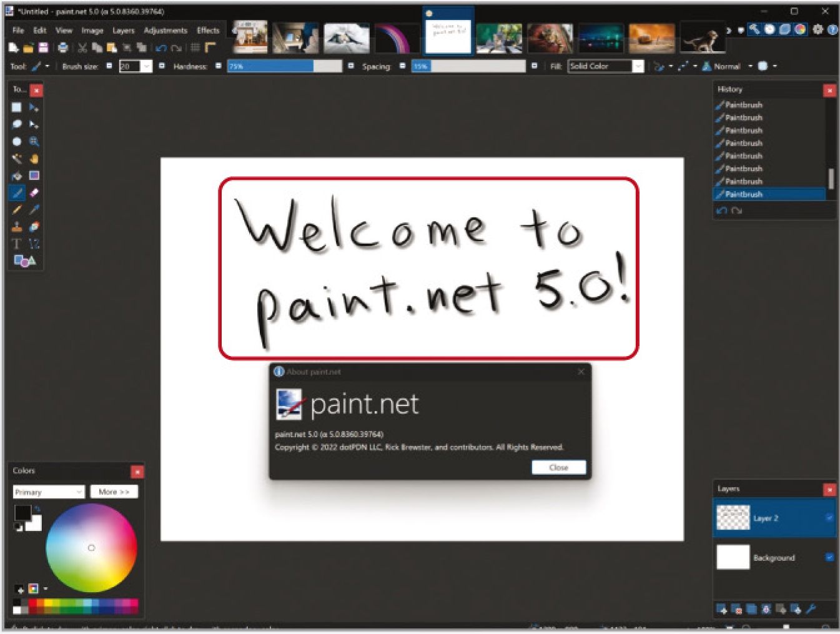Open the Edit menu
The image size is (840, 634).
click(x=40, y=30)
